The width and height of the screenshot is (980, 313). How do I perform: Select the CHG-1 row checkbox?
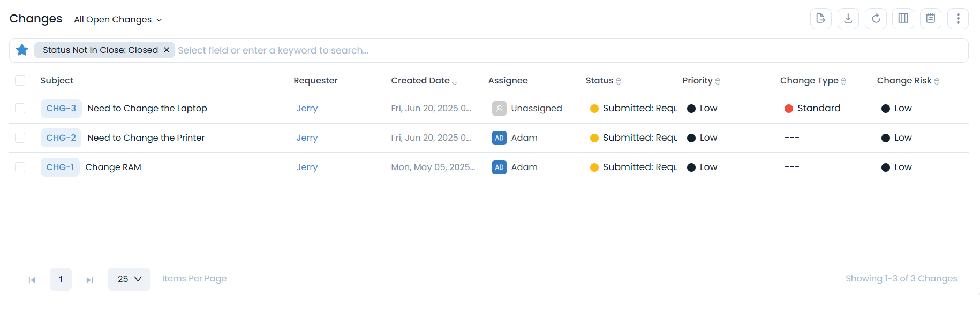click(20, 167)
